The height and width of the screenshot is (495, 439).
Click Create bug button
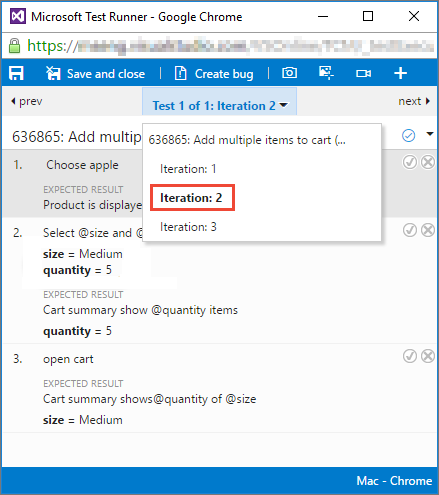pos(214,74)
